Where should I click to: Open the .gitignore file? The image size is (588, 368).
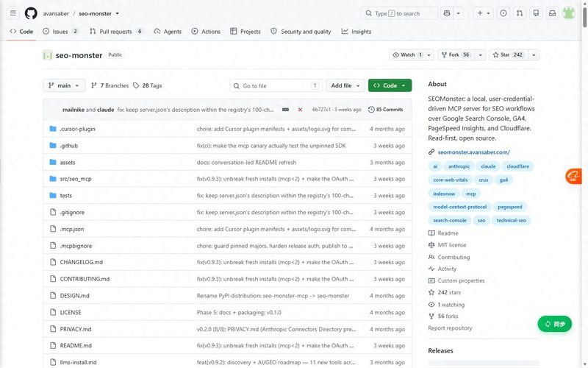(72, 213)
